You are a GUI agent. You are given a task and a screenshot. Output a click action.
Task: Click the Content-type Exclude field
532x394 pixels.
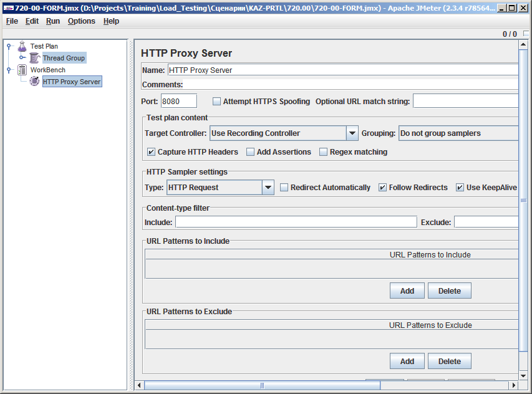[486, 222]
